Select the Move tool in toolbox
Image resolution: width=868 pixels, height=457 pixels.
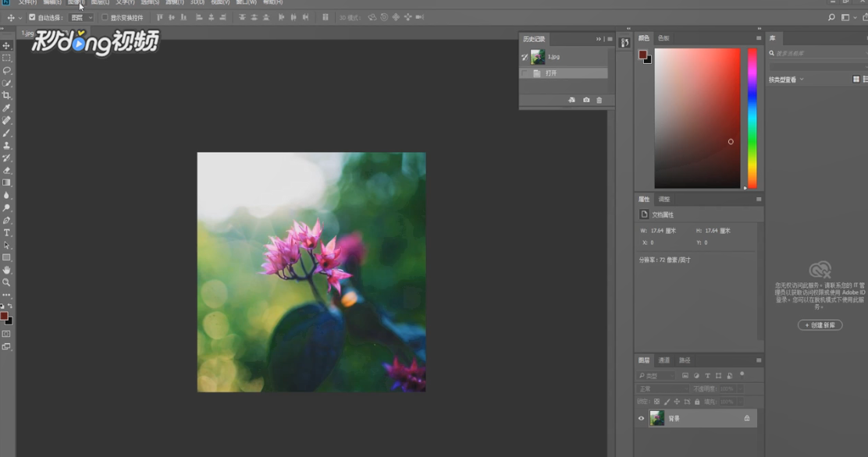[x=7, y=45]
